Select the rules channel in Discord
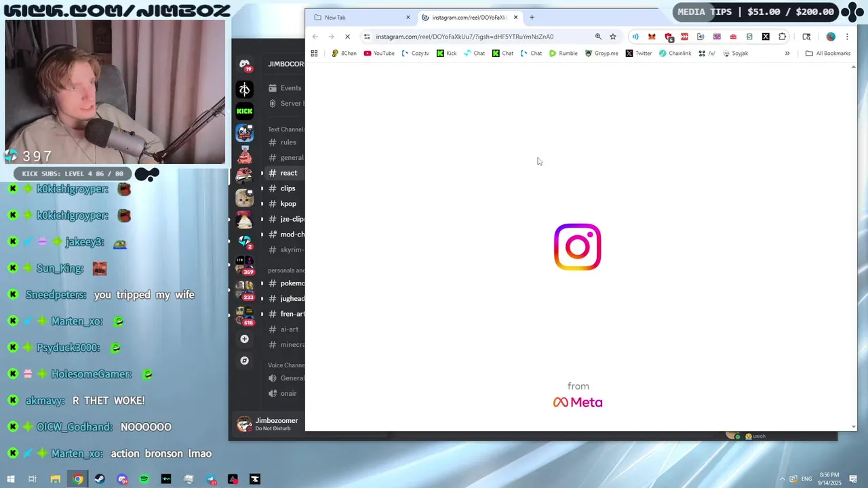Screen dimensions: 868x488 tap(285, 142)
